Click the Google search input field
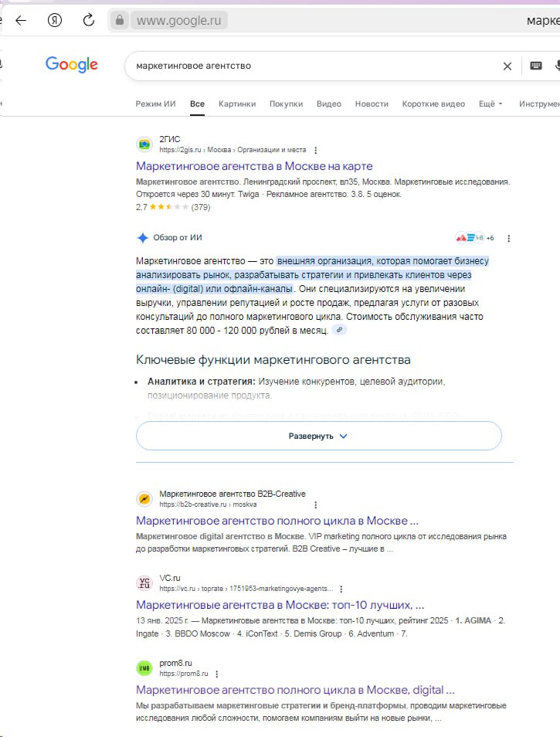The width and height of the screenshot is (560, 737). (x=309, y=66)
